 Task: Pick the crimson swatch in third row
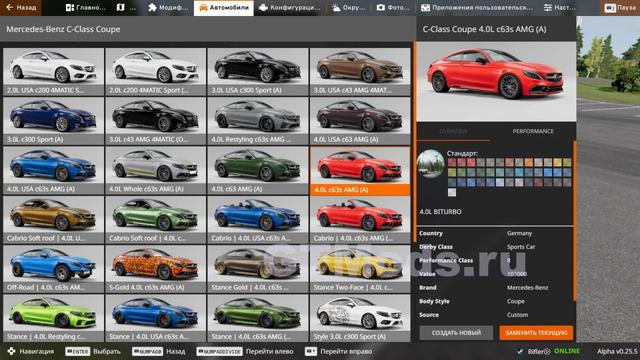538,182
